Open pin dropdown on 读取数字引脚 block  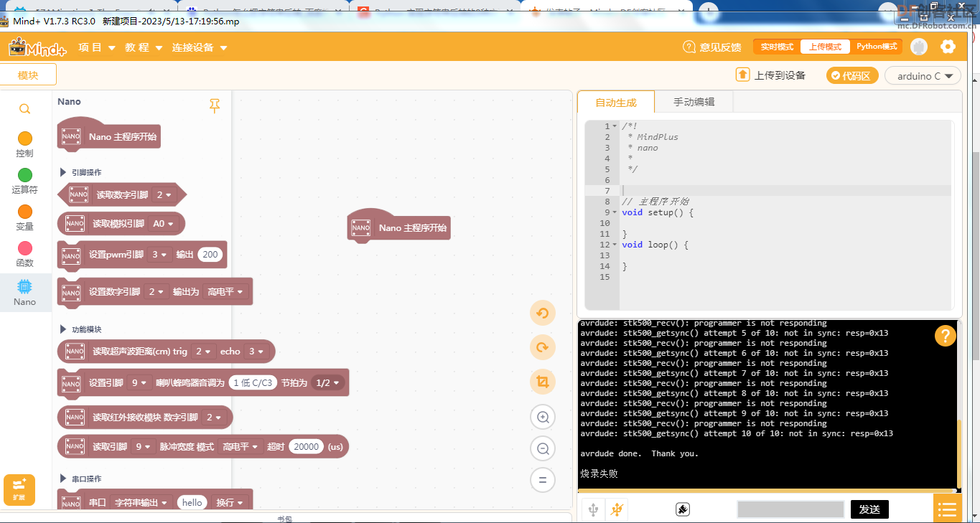pos(164,194)
